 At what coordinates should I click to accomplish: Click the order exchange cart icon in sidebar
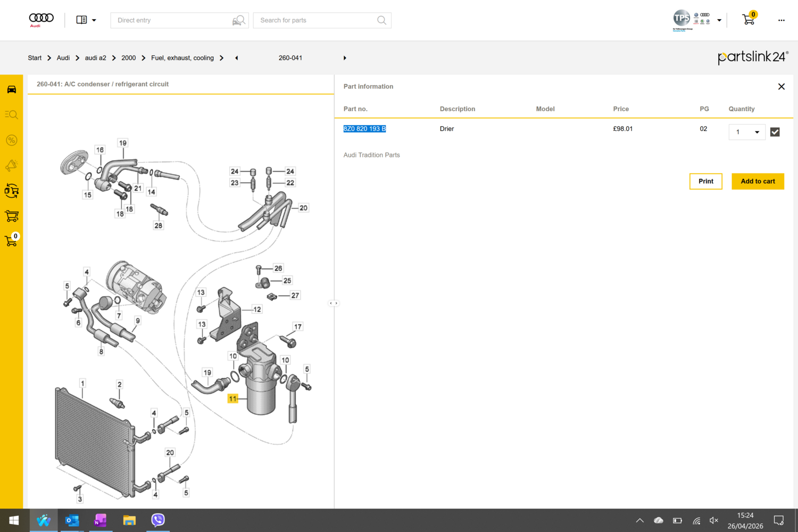pyautogui.click(x=11, y=216)
